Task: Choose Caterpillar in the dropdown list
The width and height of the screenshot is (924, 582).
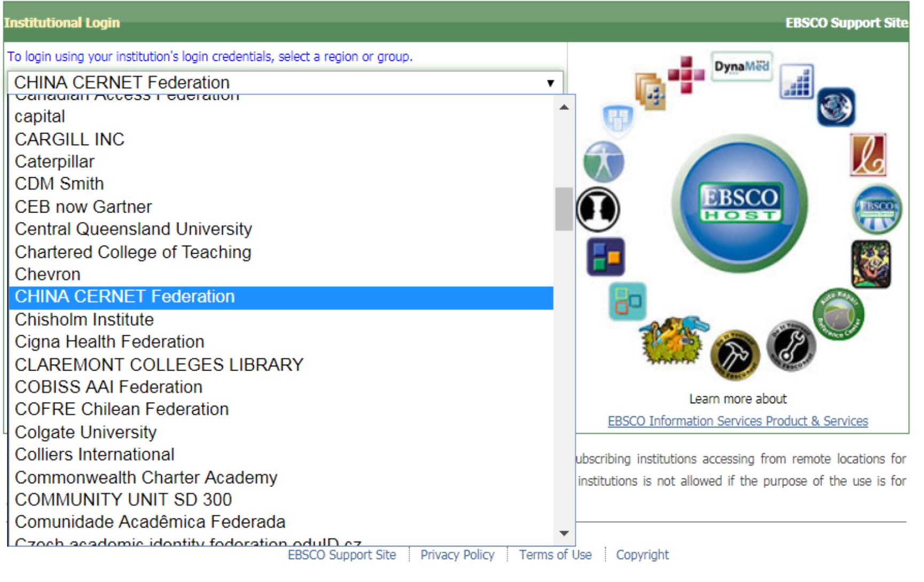Action: tap(281, 162)
